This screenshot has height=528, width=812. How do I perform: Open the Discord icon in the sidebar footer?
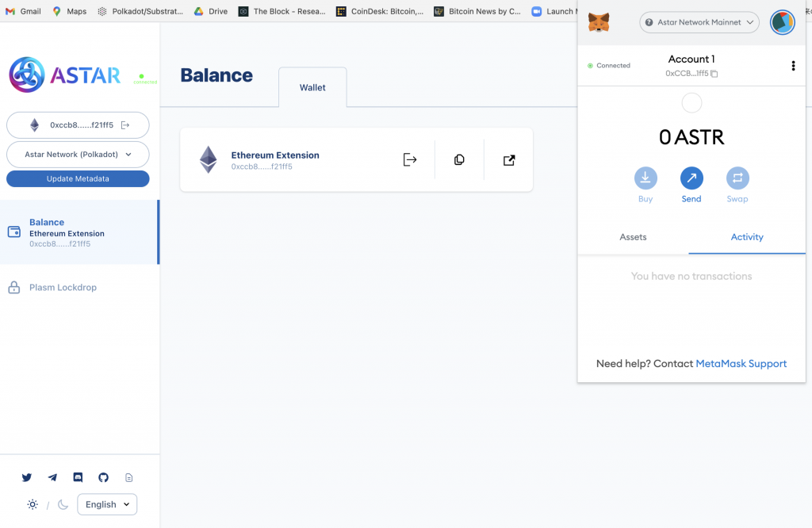[78, 477]
